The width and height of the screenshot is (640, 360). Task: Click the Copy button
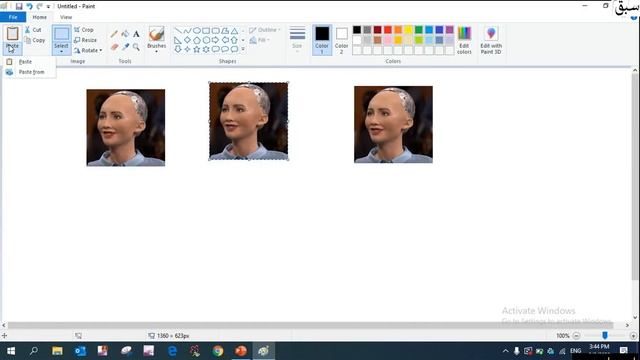click(x=35, y=40)
